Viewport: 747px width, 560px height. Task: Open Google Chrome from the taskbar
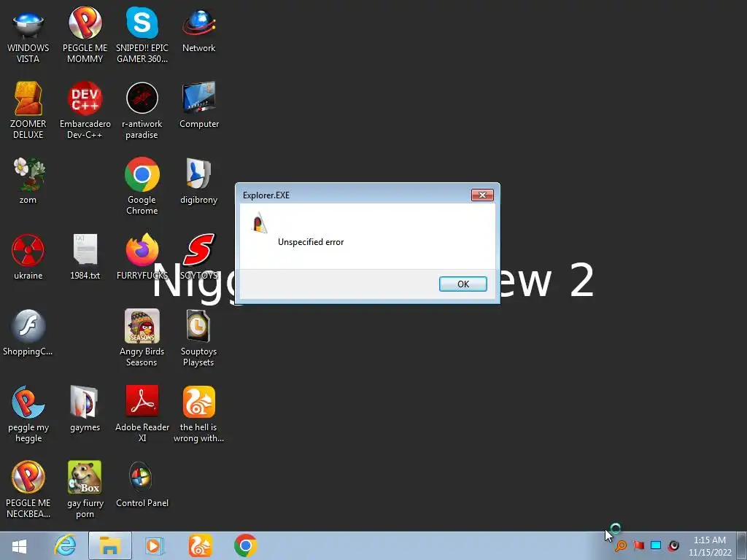(x=246, y=545)
